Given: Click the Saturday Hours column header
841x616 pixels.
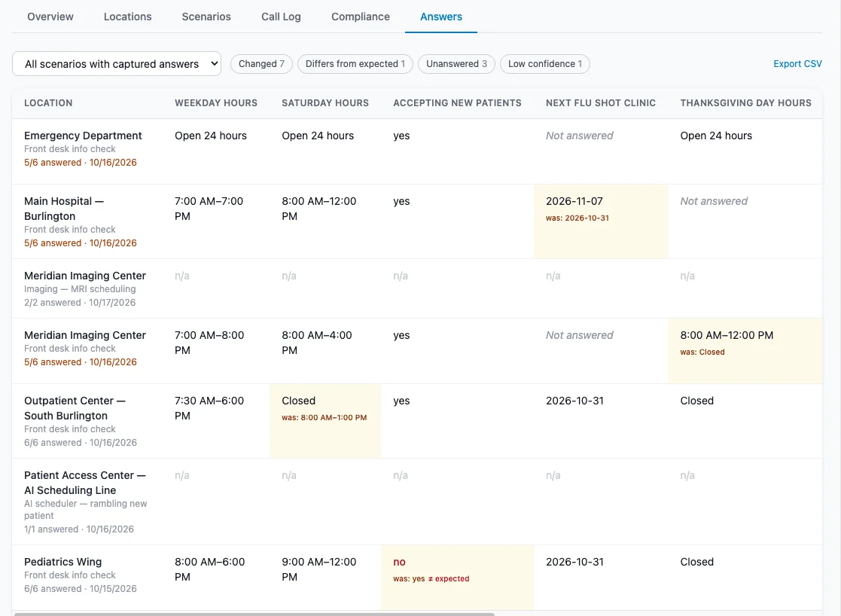Looking at the screenshot, I should (x=325, y=103).
